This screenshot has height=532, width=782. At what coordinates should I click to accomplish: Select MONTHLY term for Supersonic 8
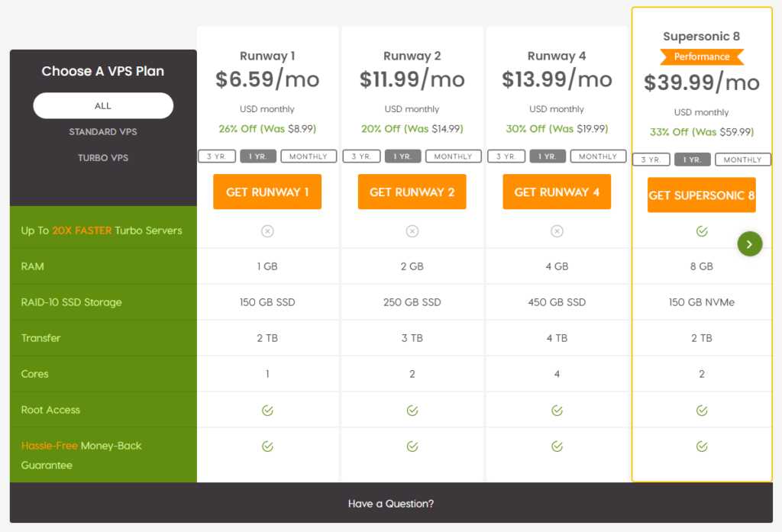click(742, 160)
